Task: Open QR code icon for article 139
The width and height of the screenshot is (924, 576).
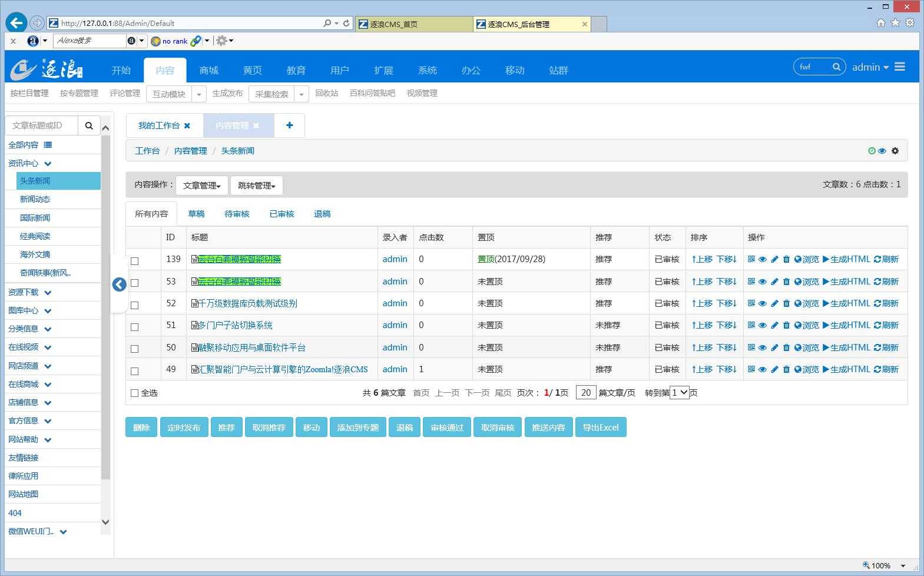Action: [x=751, y=259]
